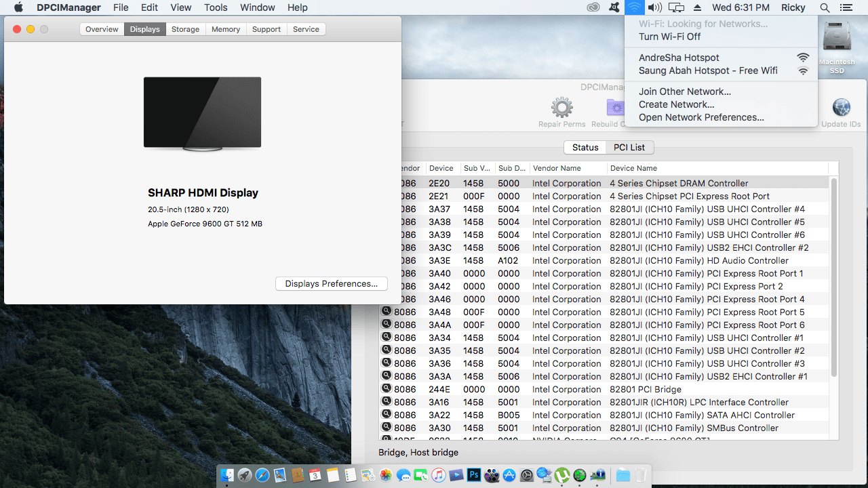Image resolution: width=868 pixels, height=488 pixels.
Task: Open the volume control in menu bar
Action: 654,7
